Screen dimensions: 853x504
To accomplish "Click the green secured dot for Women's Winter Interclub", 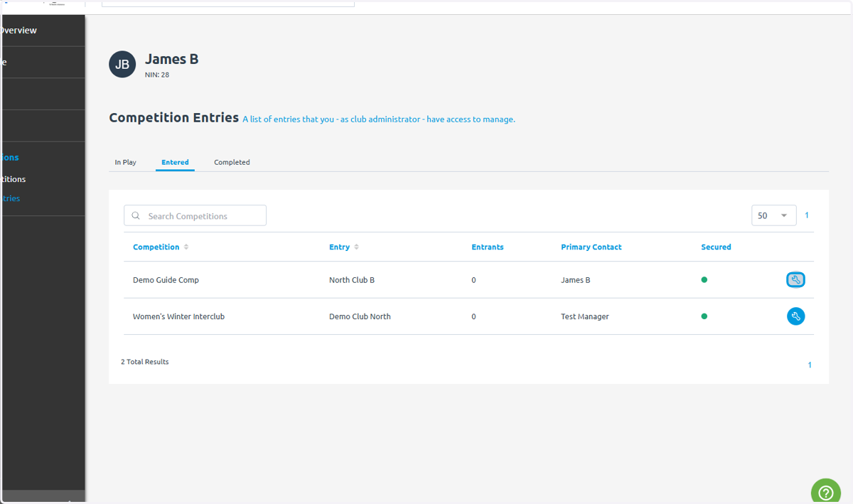I will [704, 316].
